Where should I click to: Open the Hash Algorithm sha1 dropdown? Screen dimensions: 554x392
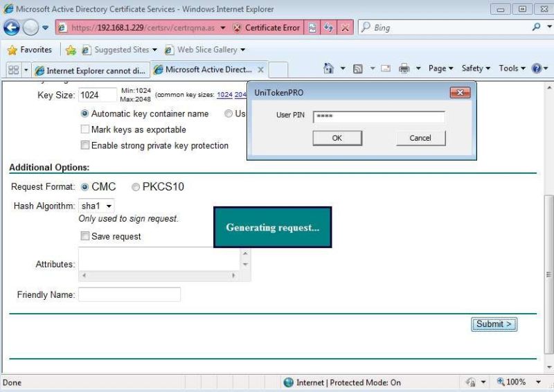96,206
